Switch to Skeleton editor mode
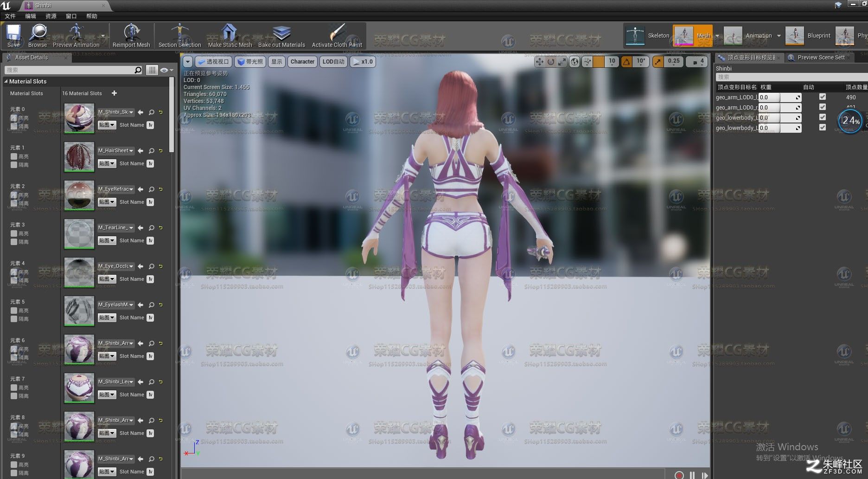 (648, 36)
